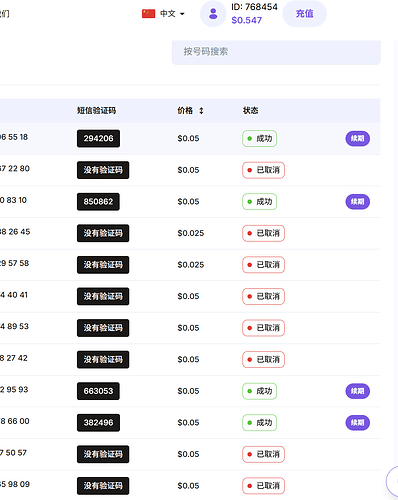Copy verification code 663053

click(x=98, y=391)
